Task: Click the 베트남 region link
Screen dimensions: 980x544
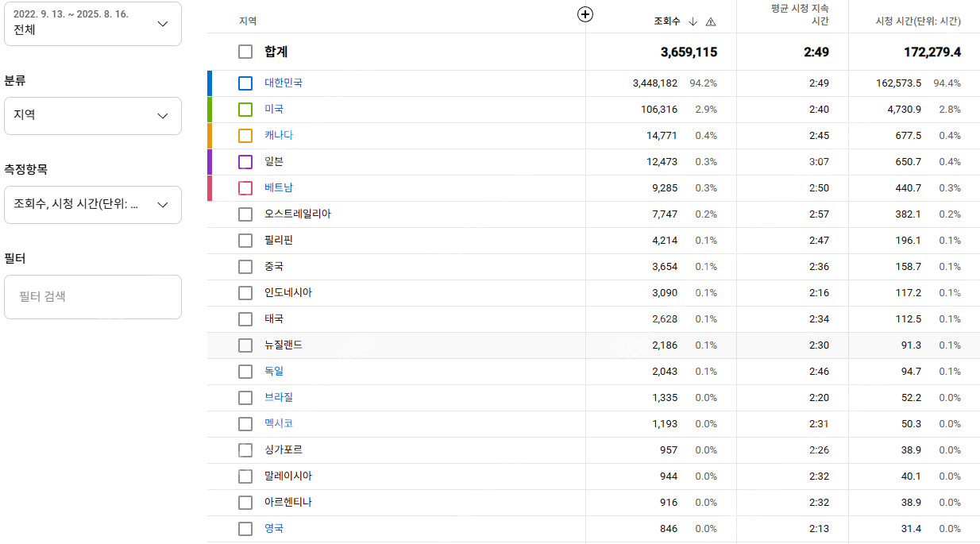Action: [279, 188]
